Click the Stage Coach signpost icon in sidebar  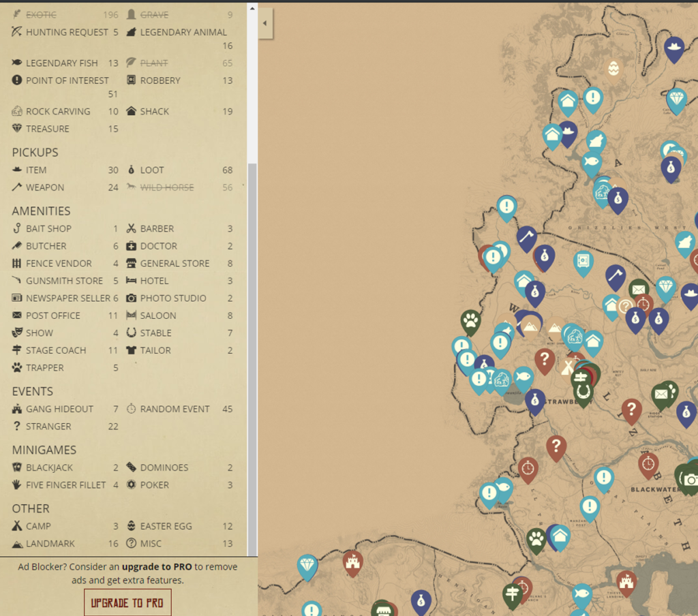click(x=17, y=350)
